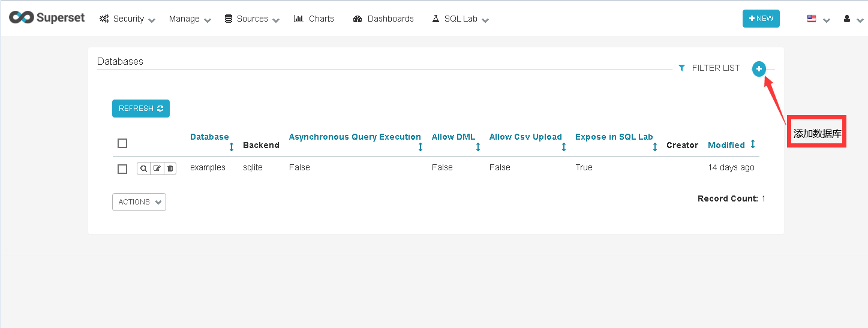Viewport: 868px width, 328px height.
Task: Expand the Security menu
Action: tap(127, 19)
